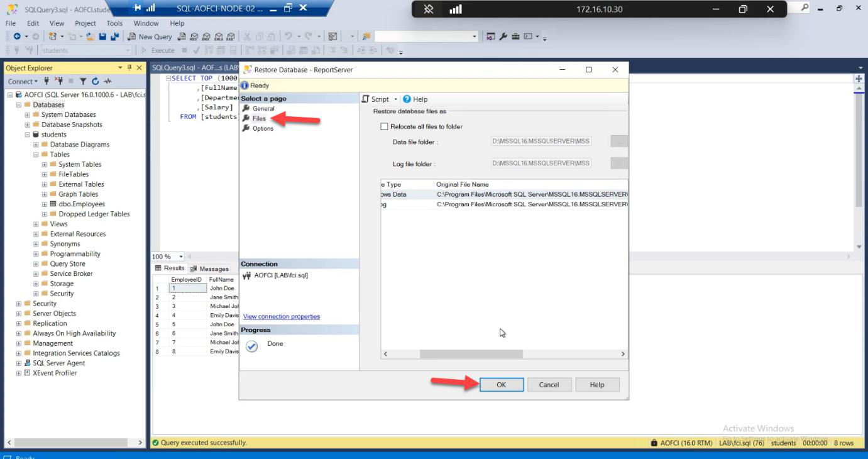Select the Programmability tree item
The image size is (868, 459).
point(75,254)
